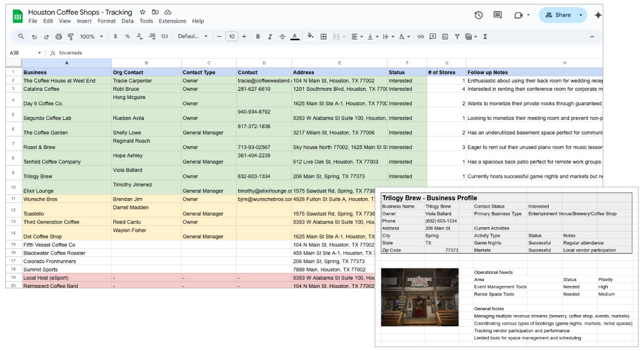This screenshot has width=644, height=351.
Task: Open the Format menu
Action: tap(106, 21)
